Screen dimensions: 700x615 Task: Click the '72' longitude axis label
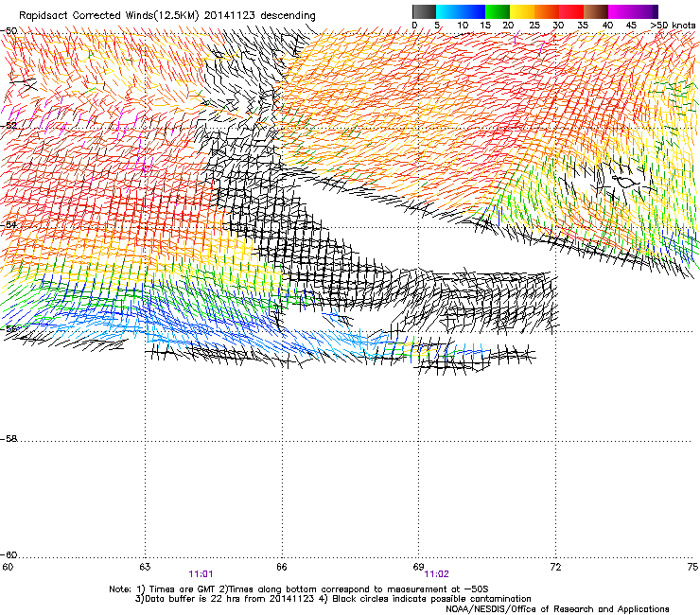(555, 567)
